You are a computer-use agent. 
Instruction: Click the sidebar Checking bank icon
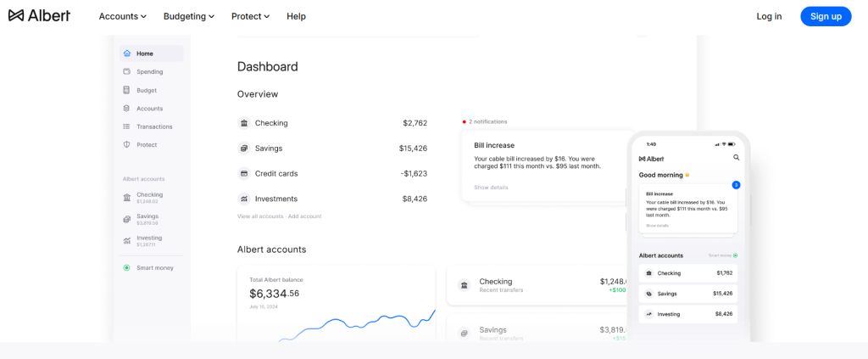[x=127, y=198]
